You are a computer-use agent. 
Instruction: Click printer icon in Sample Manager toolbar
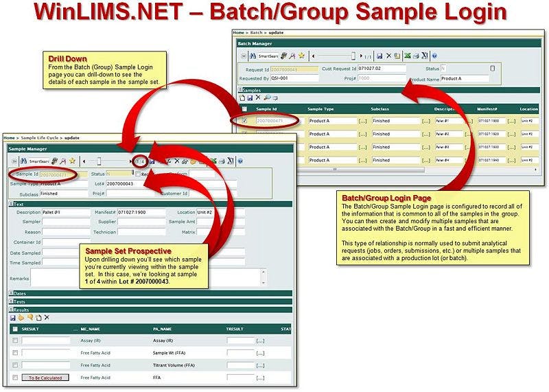(x=222, y=161)
